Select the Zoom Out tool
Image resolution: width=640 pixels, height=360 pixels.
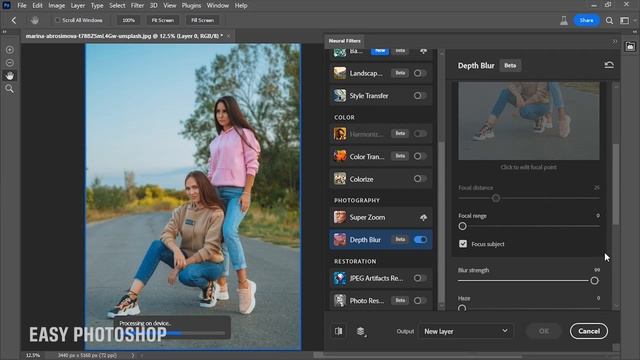click(x=9, y=63)
